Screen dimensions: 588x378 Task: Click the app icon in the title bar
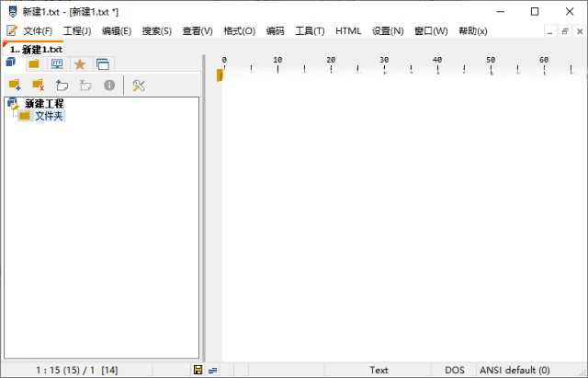[13, 12]
